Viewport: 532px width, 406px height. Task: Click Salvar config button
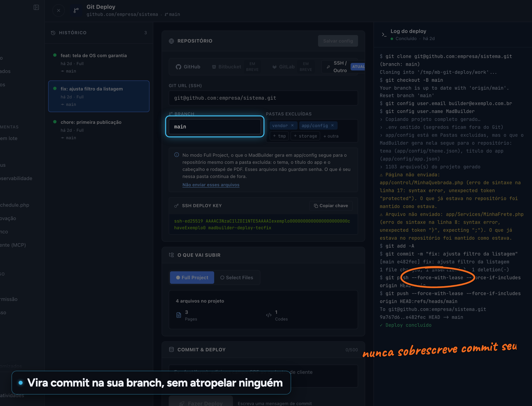coord(338,41)
